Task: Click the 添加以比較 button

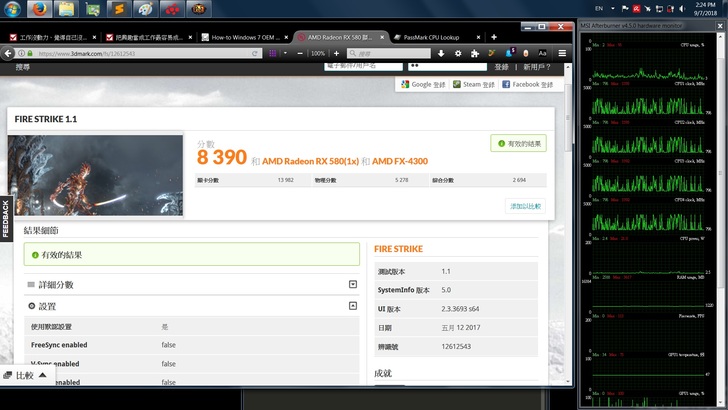Action: (x=525, y=206)
